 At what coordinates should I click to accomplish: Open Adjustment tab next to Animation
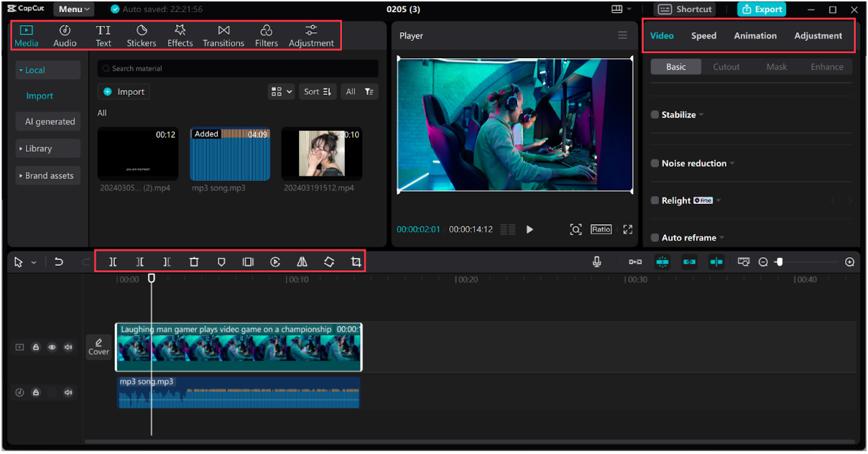click(818, 36)
